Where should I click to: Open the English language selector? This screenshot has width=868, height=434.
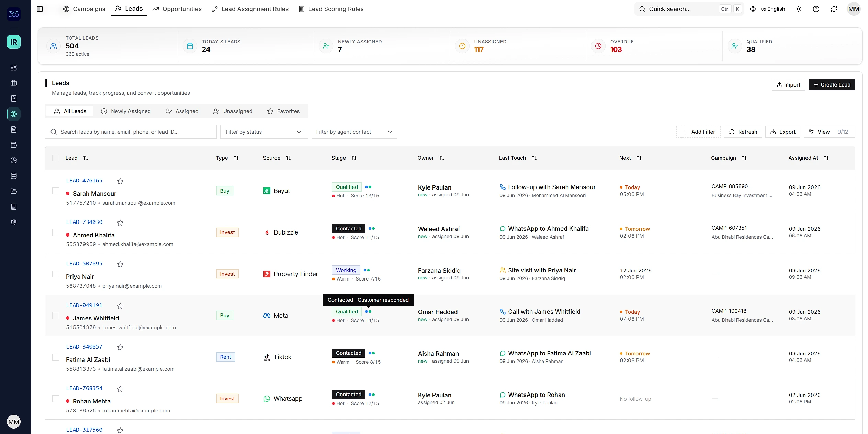768,9
